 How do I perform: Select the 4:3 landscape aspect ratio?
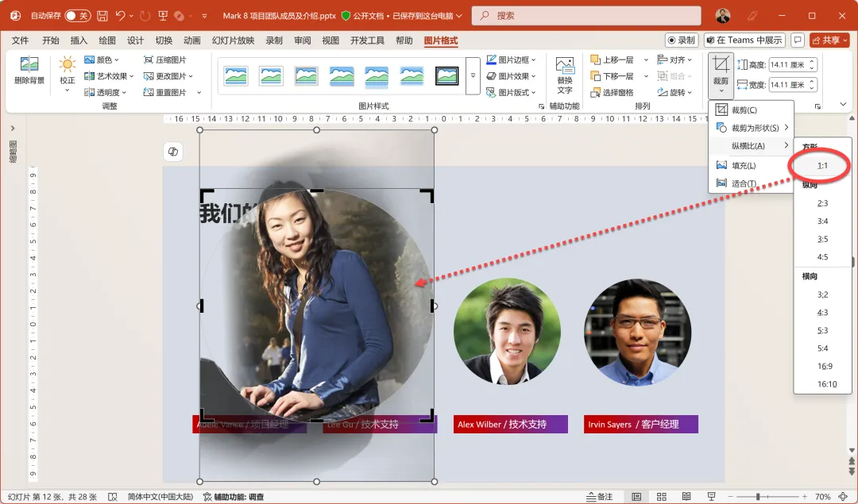[x=822, y=313]
